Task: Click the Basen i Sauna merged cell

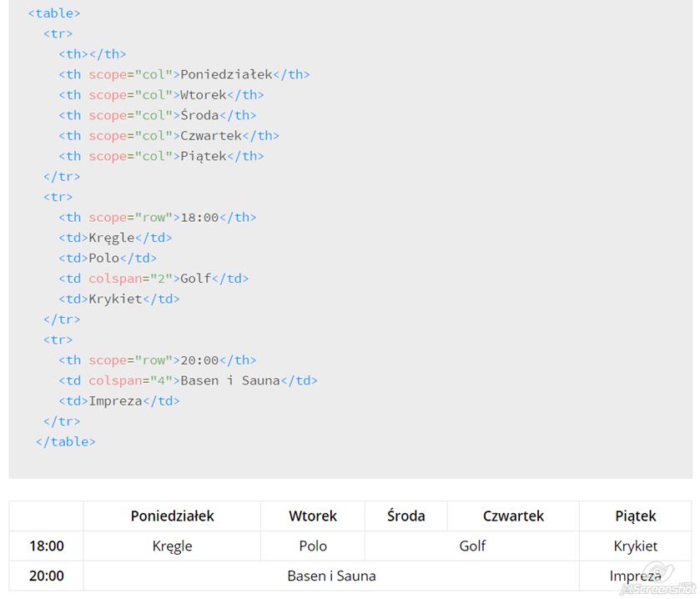Action: click(x=331, y=576)
